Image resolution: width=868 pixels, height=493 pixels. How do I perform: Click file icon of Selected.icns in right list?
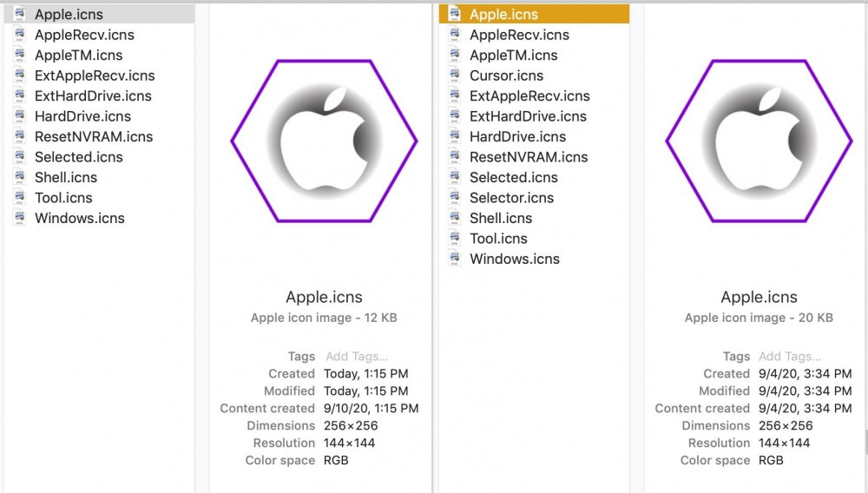(x=455, y=177)
